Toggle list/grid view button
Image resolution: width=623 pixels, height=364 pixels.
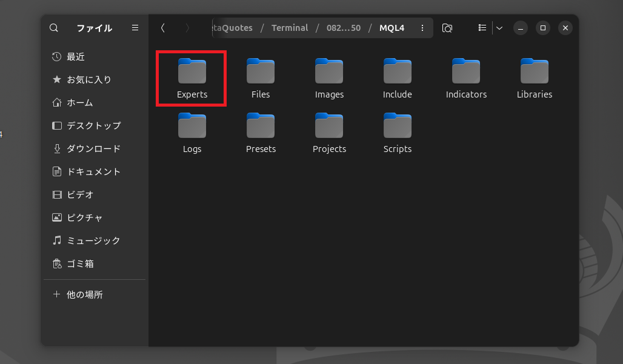(x=482, y=28)
